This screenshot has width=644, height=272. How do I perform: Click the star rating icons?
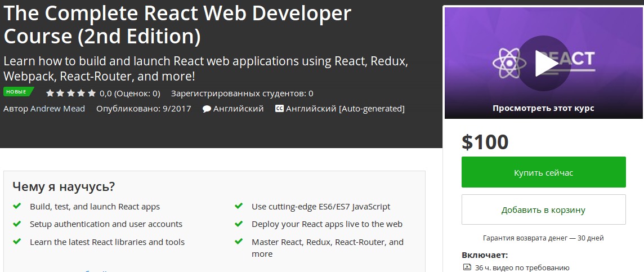(x=70, y=93)
